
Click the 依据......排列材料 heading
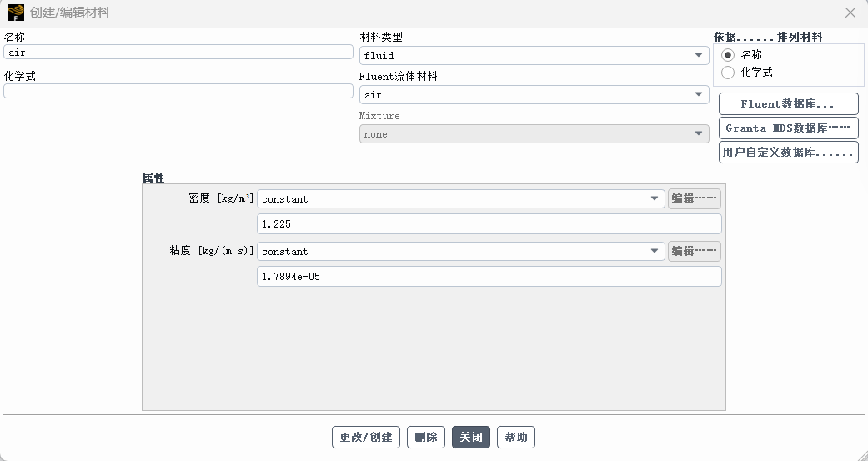point(768,37)
